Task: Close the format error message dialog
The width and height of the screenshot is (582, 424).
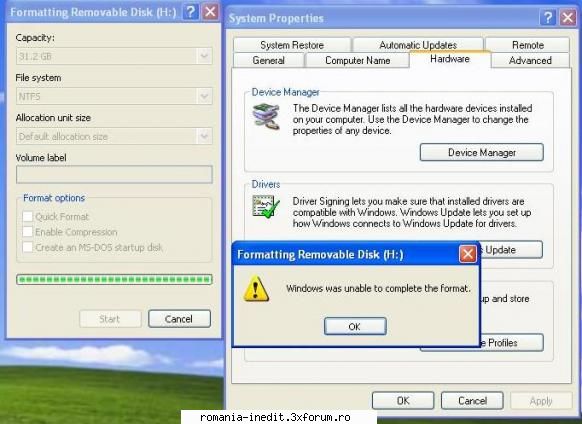Action: (x=468, y=254)
